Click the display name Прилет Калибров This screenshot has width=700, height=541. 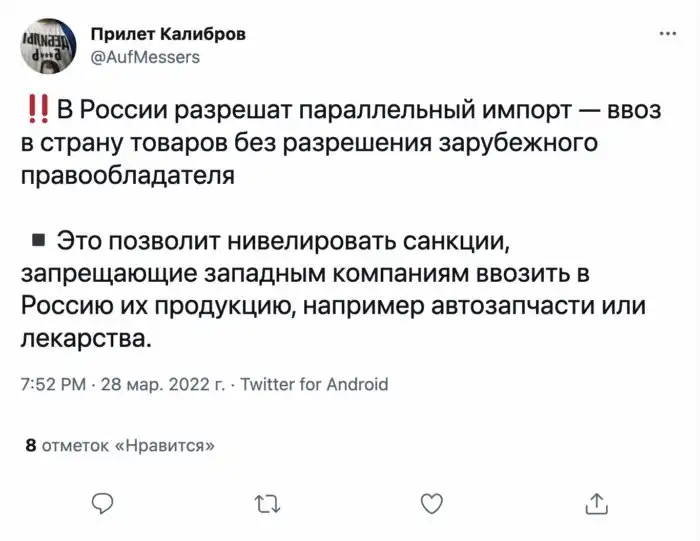coord(169,35)
